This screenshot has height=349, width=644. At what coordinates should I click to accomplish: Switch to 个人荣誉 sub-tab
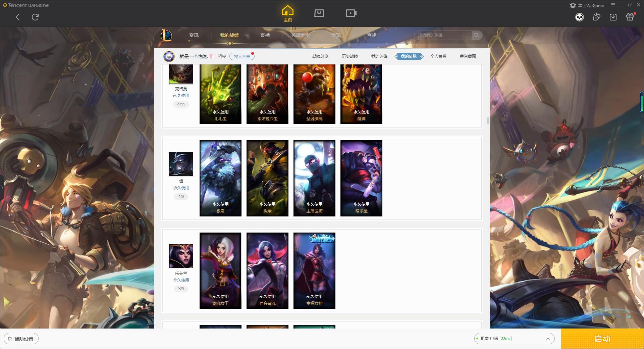click(438, 56)
